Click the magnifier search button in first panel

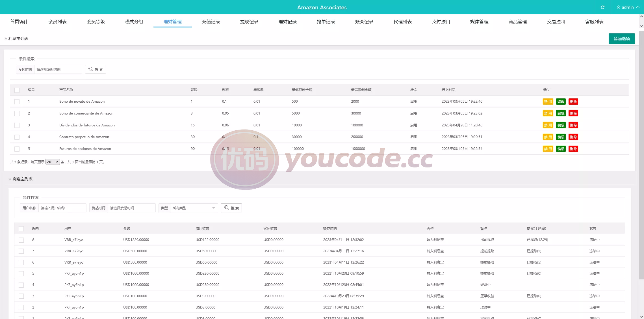coord(96,69)
